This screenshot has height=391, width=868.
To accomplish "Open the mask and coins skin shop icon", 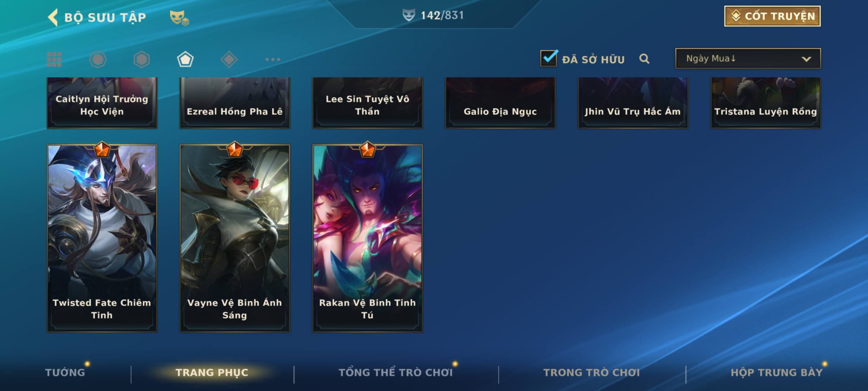I will (x=179, y=18).
